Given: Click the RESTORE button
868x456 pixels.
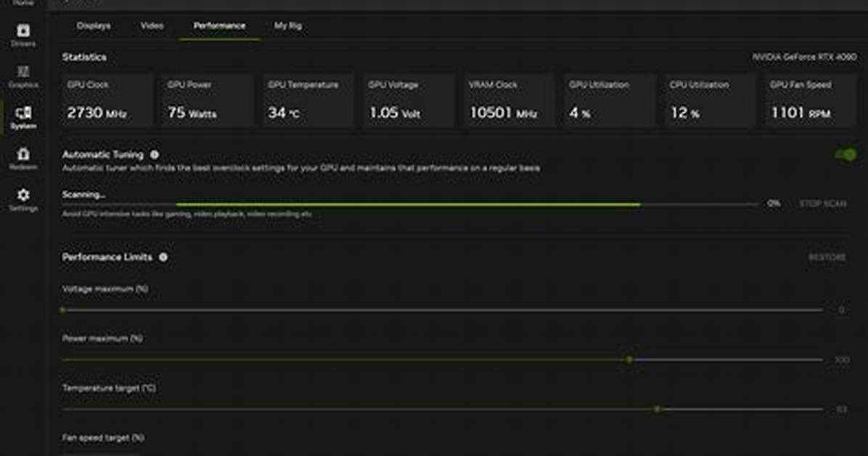Looking at the screenshot, I should pyautogui.click(x=827, y=257).
